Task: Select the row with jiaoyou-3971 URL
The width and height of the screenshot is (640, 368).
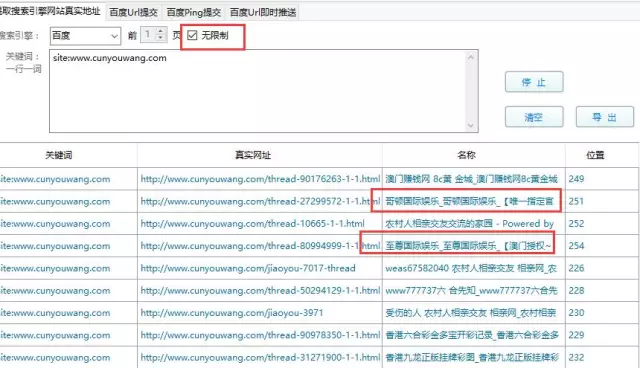Action: [319, 313]
